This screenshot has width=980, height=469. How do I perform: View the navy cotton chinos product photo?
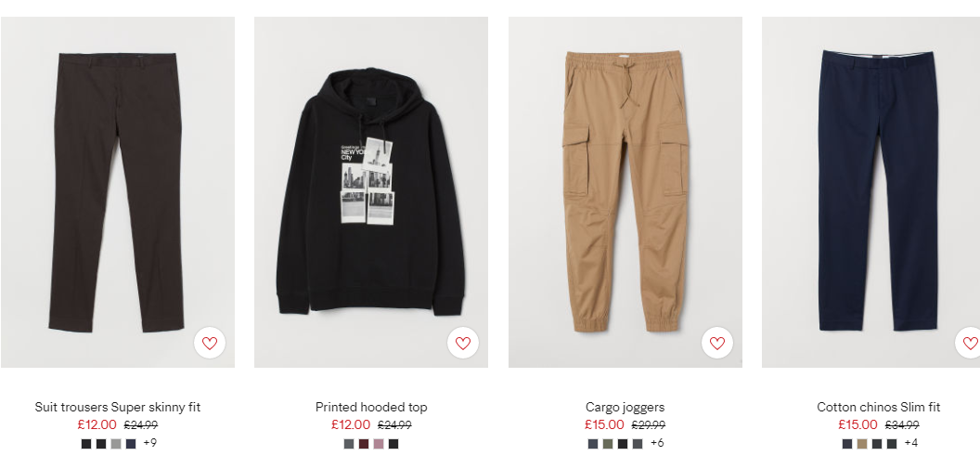tap(871, 192)
